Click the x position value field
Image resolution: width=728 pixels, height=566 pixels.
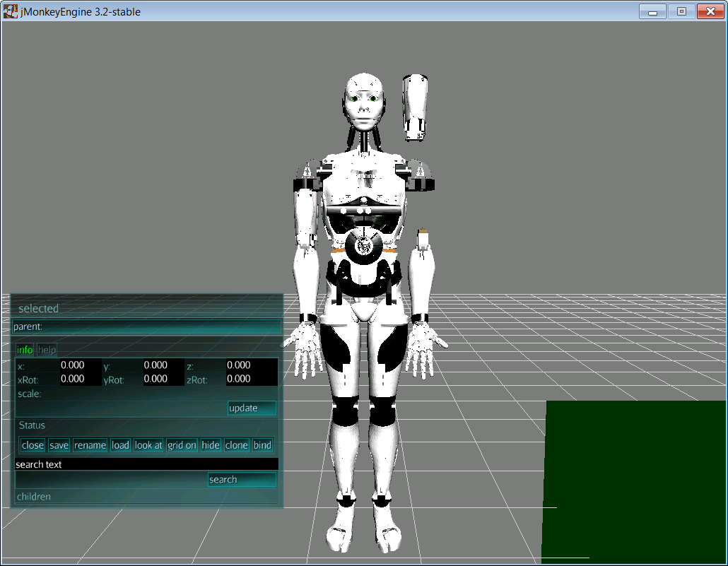click(80, 365)
